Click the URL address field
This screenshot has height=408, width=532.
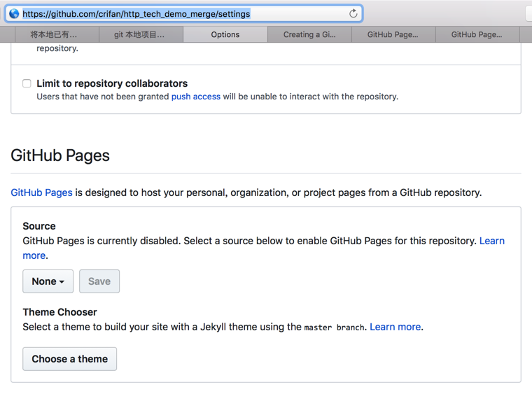pyautogui.click(x=182, y=13)
